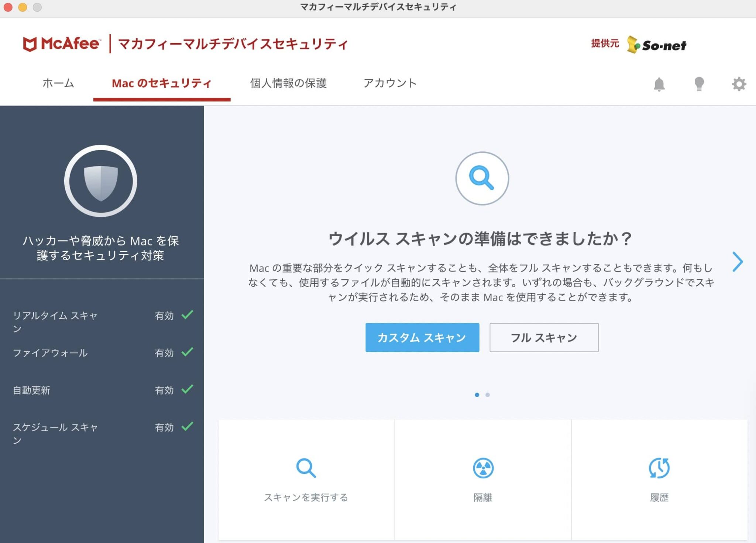Click the lightbulb tips icon
Screen dimensions: 756x543
click(x=699, y=84)
